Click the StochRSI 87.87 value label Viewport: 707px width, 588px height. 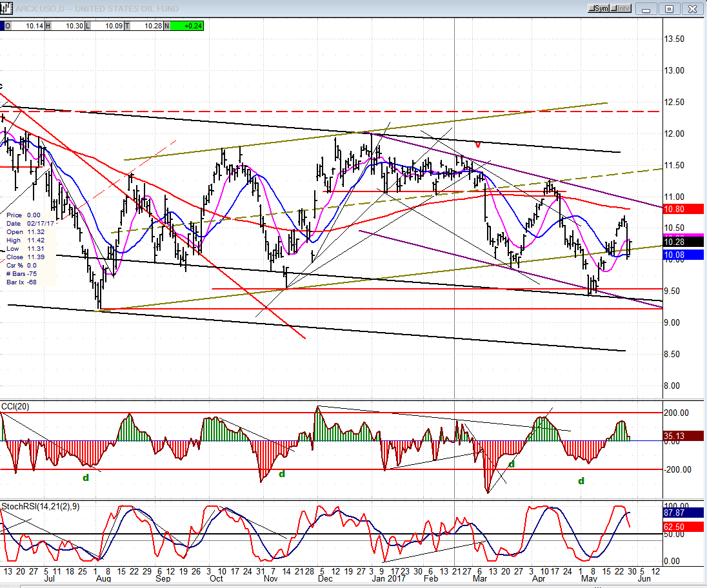click(683, 513)
